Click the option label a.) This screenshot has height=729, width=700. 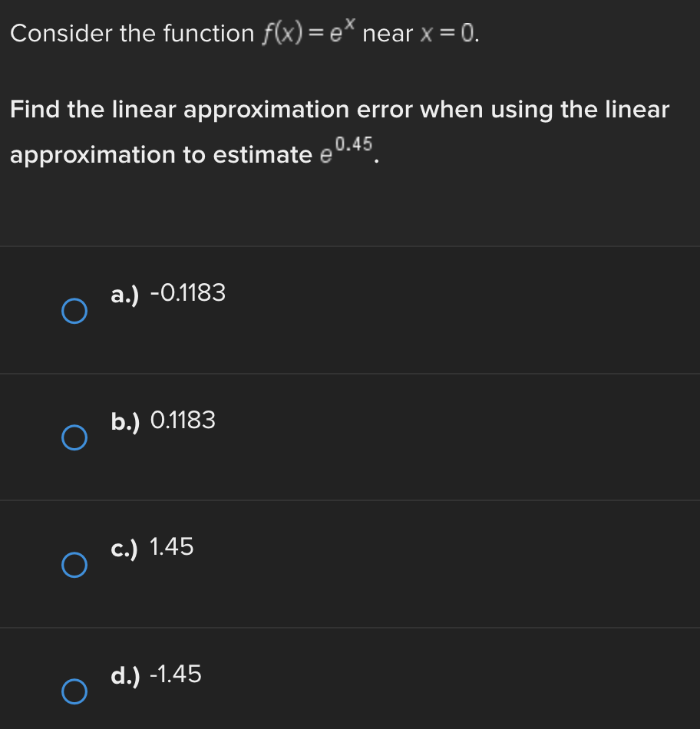(x=124, y=294)
